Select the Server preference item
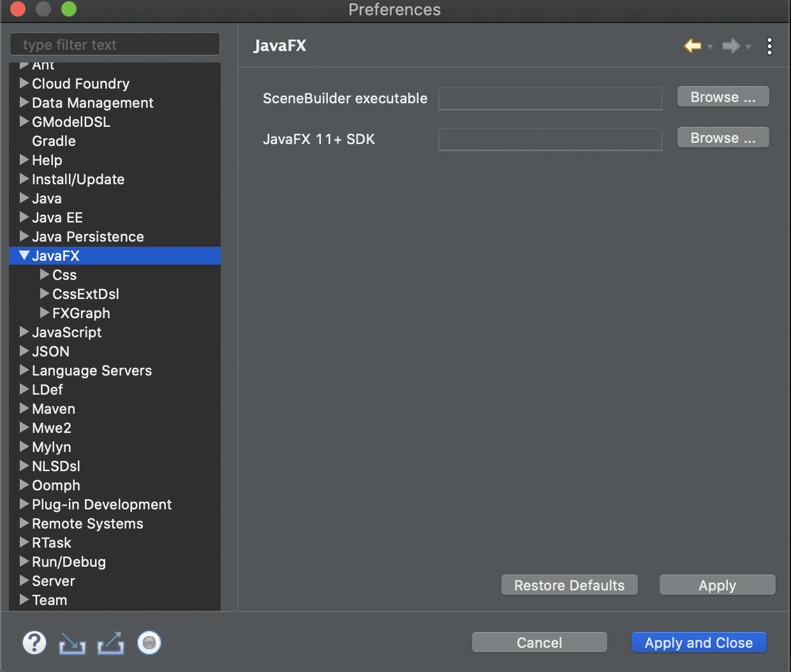791x672 pixels. [54, 581]
